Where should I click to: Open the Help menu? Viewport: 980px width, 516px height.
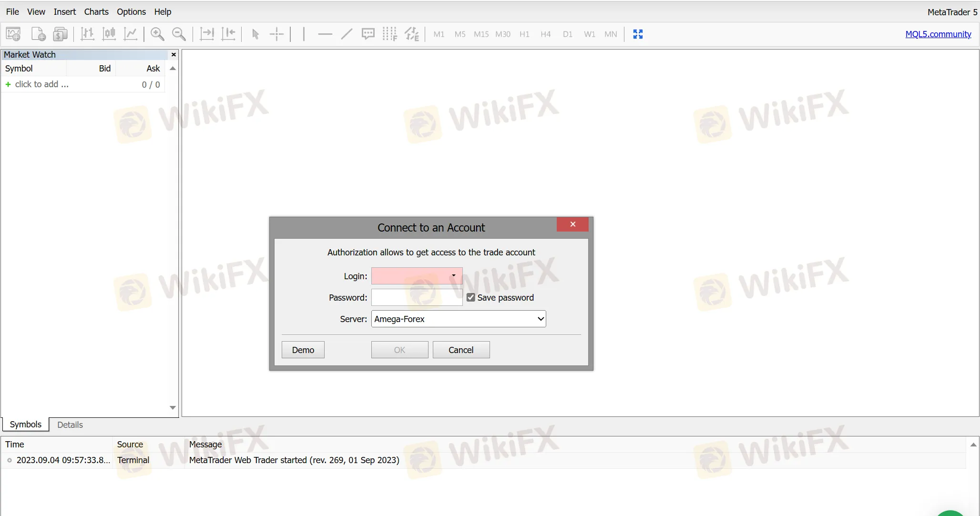pos(163,12)
